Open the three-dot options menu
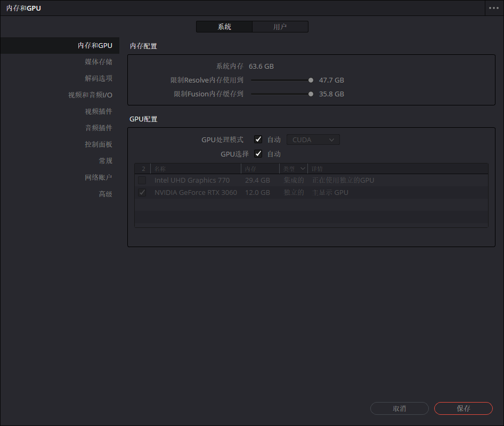This screenshot has height=426, width=504. 494,8
